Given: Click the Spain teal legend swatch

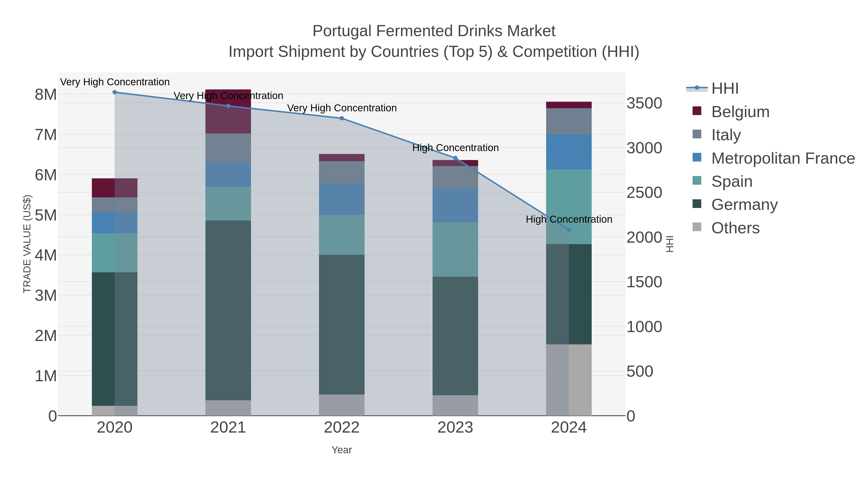Looking at the screenshot, I should coord(697,180).
